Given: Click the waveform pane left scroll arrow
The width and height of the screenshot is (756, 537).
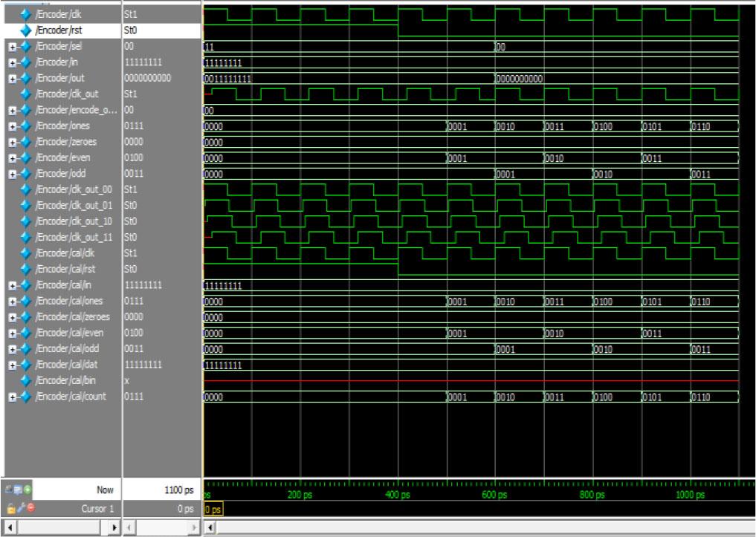Looking at the screenshot, I should [x=211, y=527].
